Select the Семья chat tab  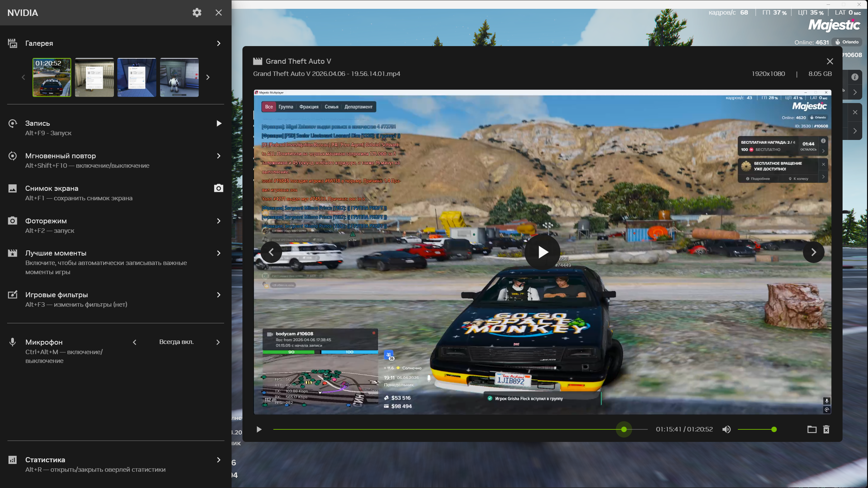[332, 107]
